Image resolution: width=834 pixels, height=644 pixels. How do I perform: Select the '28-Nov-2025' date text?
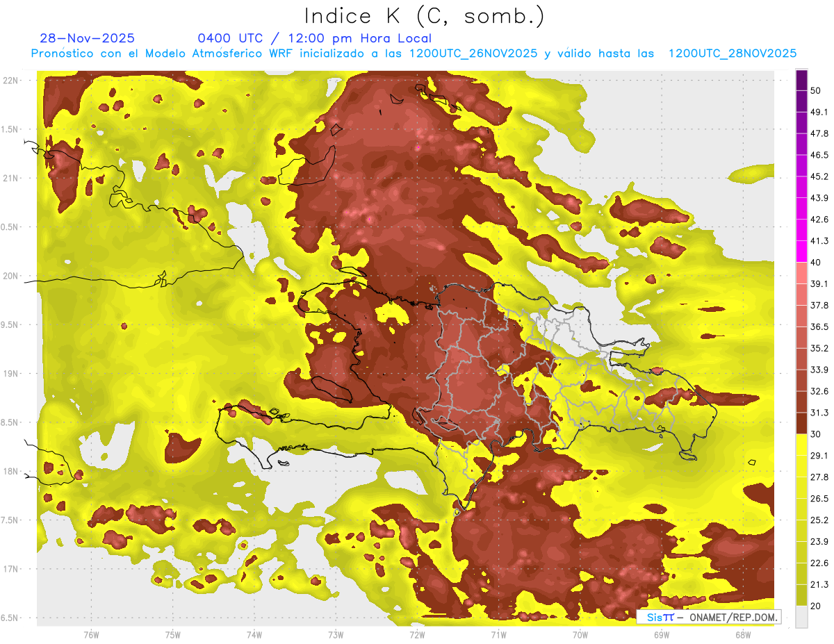[x=87, y=38]
